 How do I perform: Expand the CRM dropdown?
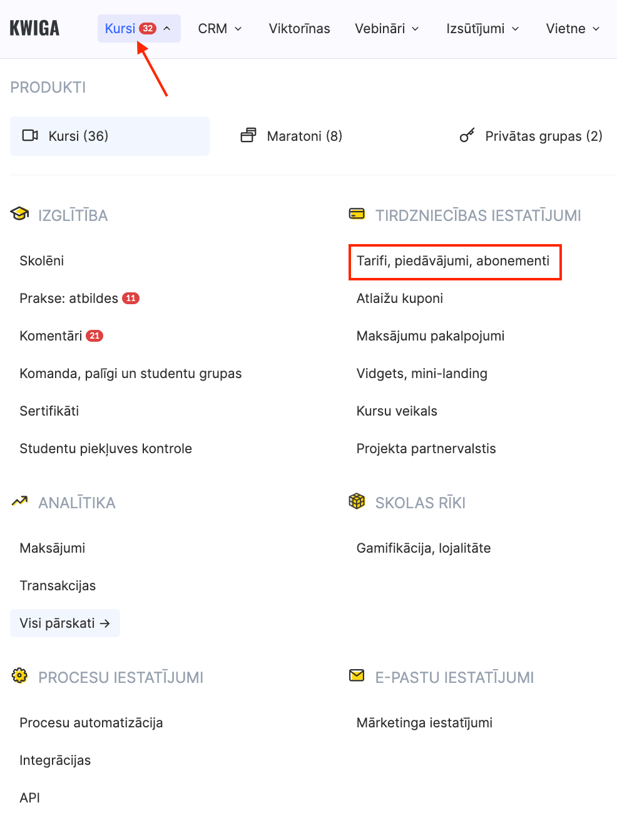[220, 29]
